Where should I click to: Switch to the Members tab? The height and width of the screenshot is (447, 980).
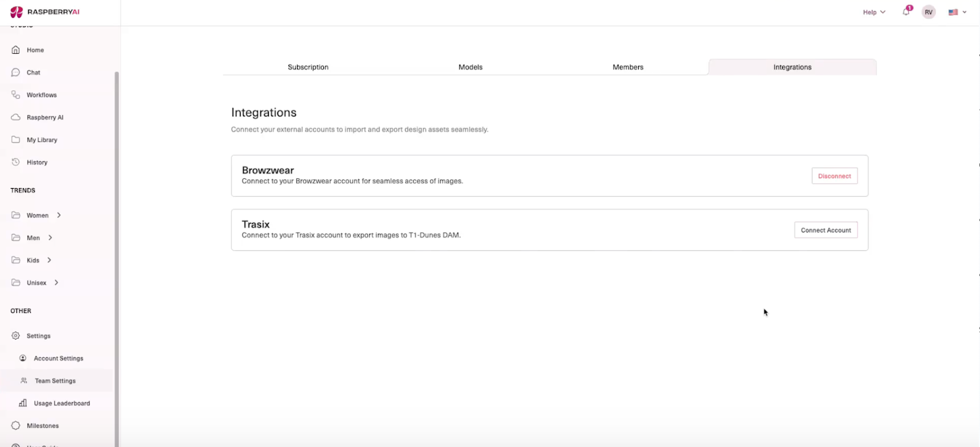(628, 67)
